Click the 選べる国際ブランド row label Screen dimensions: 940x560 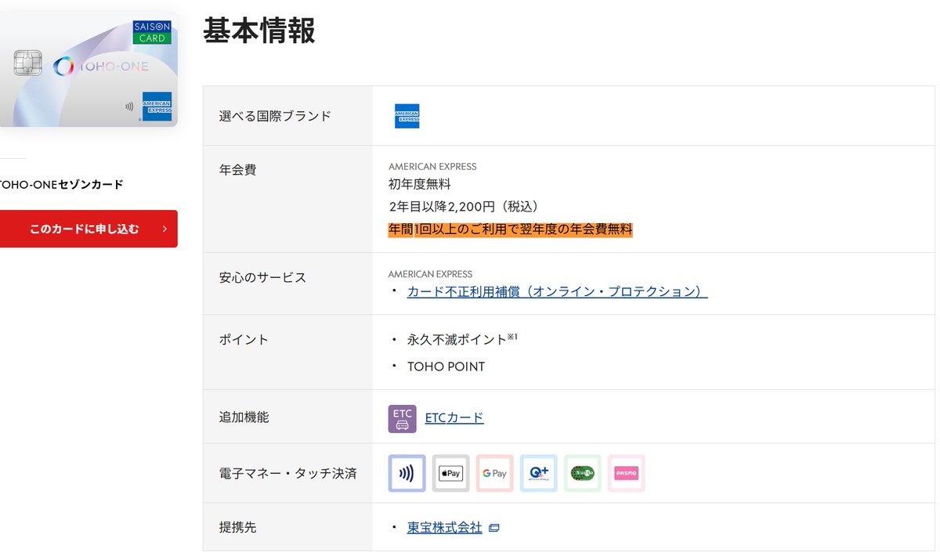275,116
